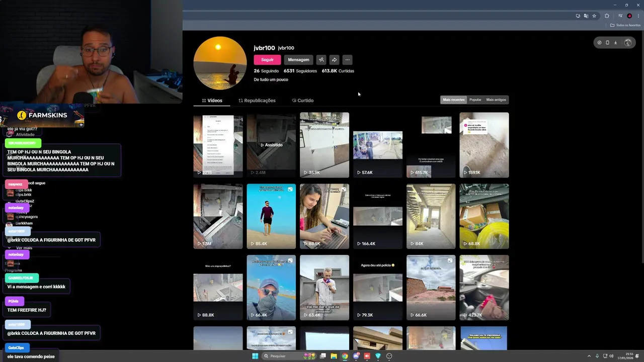Sort videos by Mais recentes
The width and height of the screenshot is (644, 362).
(x=453, y=100)
